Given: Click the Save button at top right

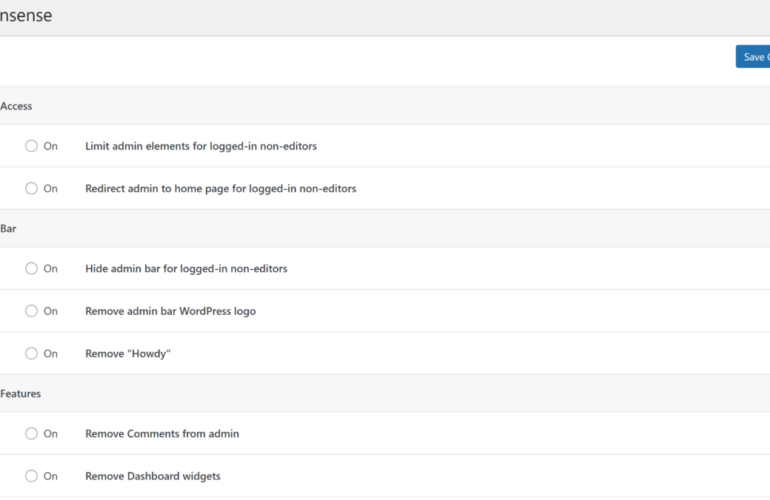Looking at the screenshot, I should coord(753,57).
